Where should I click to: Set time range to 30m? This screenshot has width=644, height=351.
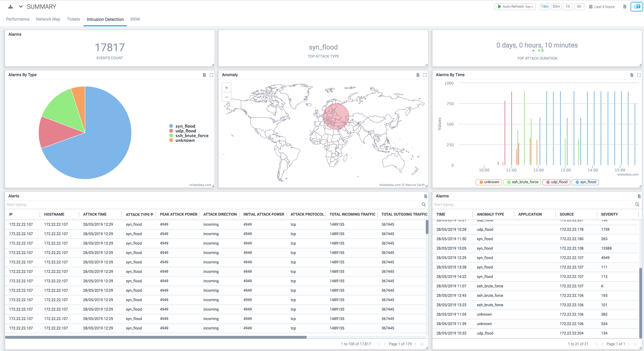point(556,7)
